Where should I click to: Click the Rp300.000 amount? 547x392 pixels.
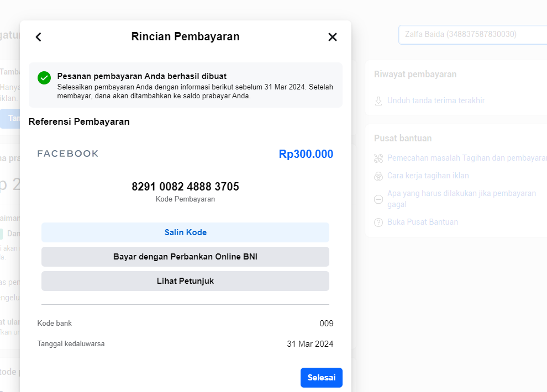point(306,154)
